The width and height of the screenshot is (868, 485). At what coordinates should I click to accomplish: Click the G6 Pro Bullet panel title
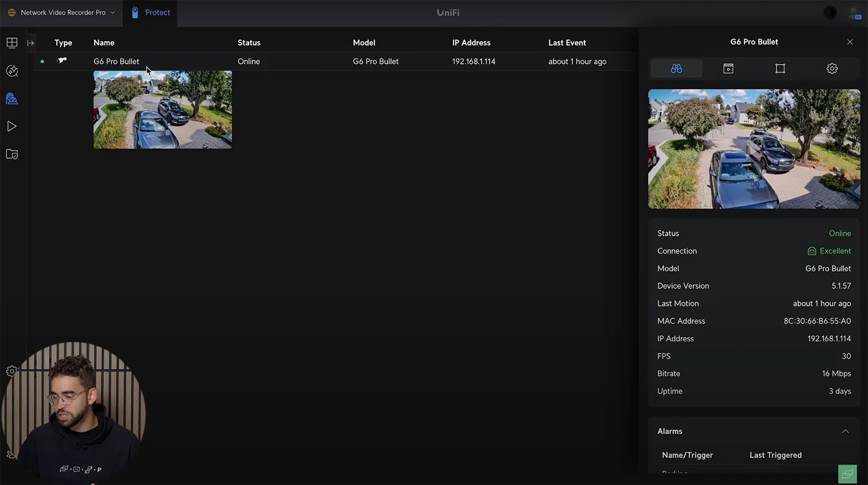click(x=754, y=42)
